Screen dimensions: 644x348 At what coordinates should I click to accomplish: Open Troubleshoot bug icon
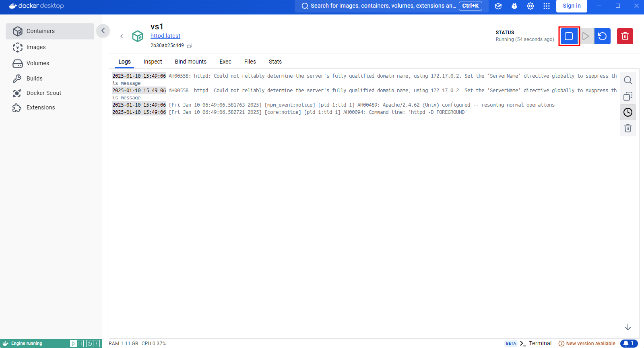pyautogui.click(x=514, y=6)
